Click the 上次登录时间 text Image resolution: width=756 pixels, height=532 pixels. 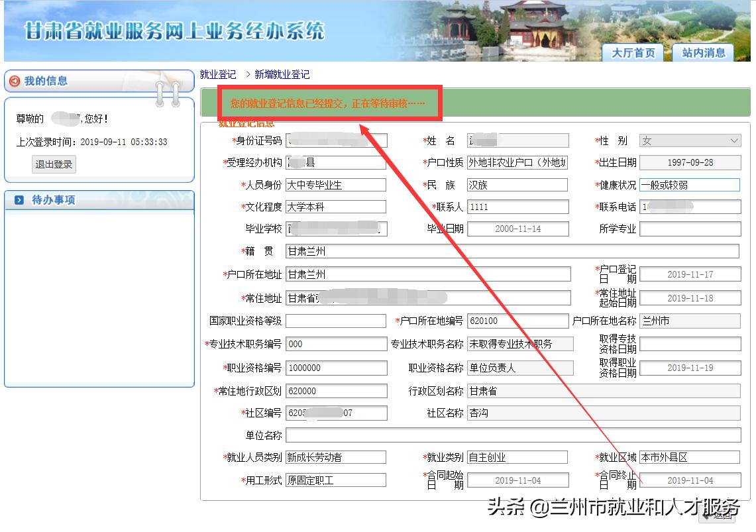click(91, 142)
